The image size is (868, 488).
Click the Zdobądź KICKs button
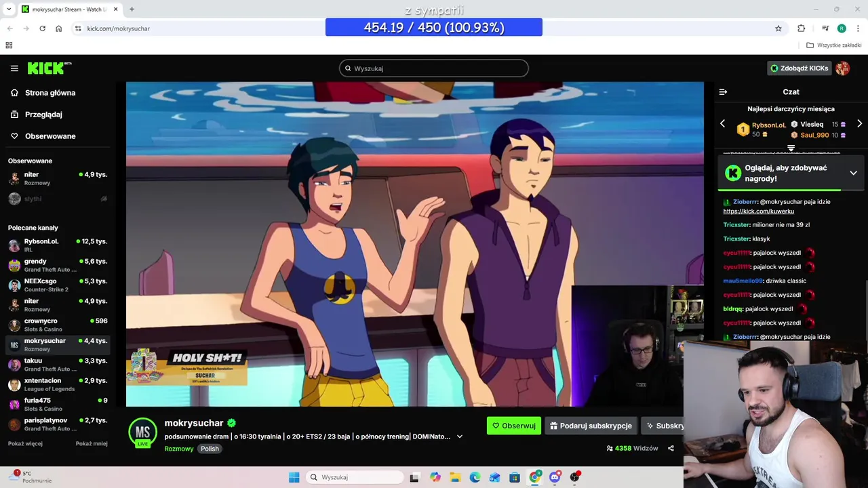pos(799,68)
